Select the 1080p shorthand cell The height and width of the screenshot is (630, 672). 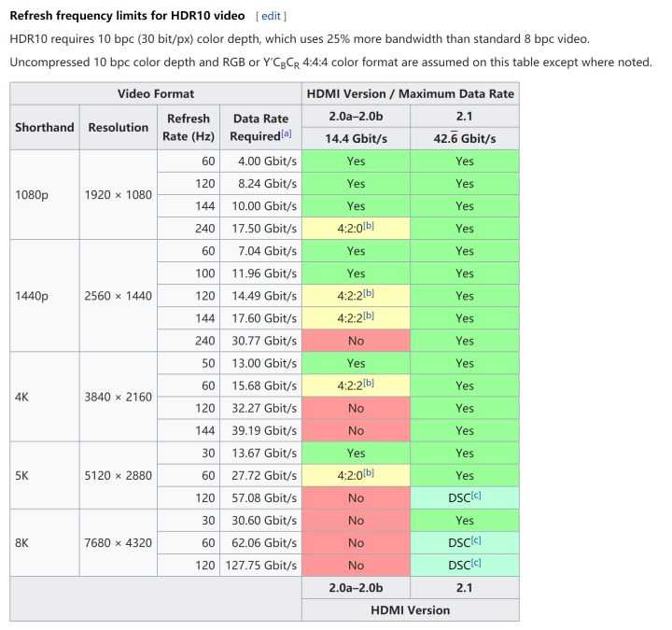45,195
